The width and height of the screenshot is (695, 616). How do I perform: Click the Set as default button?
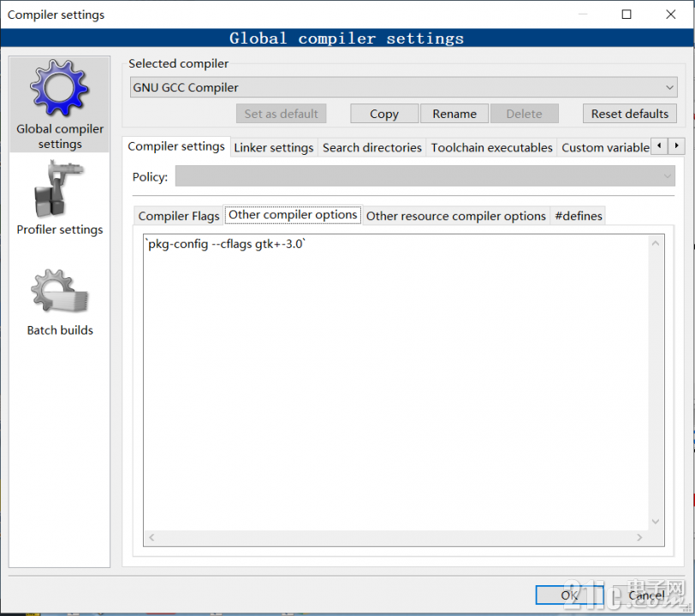pos(281,114)
